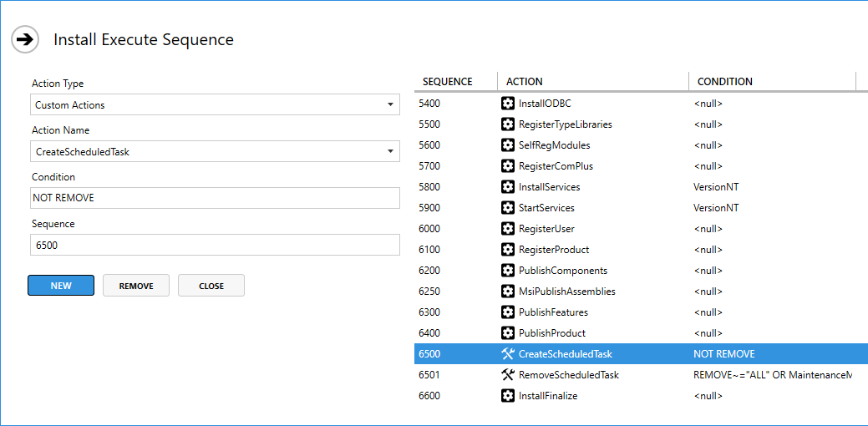Select the tools icon for CreateScheduledTask
This screenshot has width=868, height=426.
(507, 354)
